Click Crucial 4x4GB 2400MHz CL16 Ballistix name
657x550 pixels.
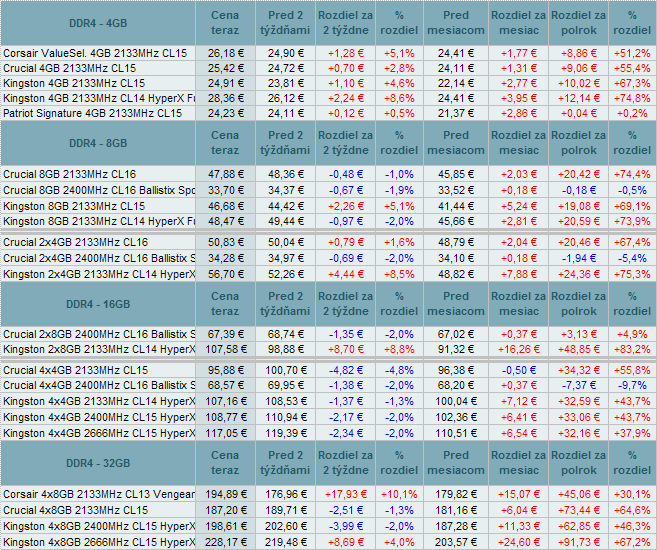coord(99,385)
